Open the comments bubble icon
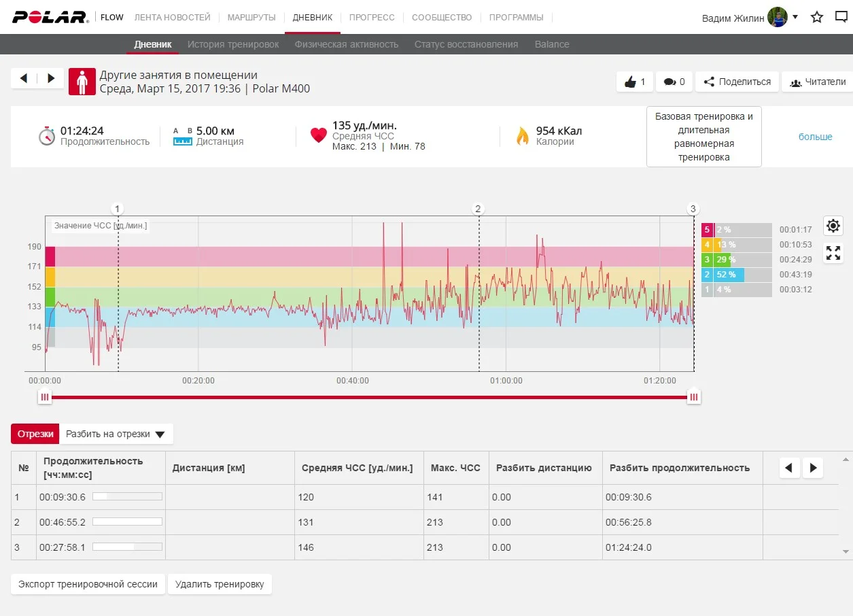This screenshot has width=853, height=616. click(x=674, y=82)
